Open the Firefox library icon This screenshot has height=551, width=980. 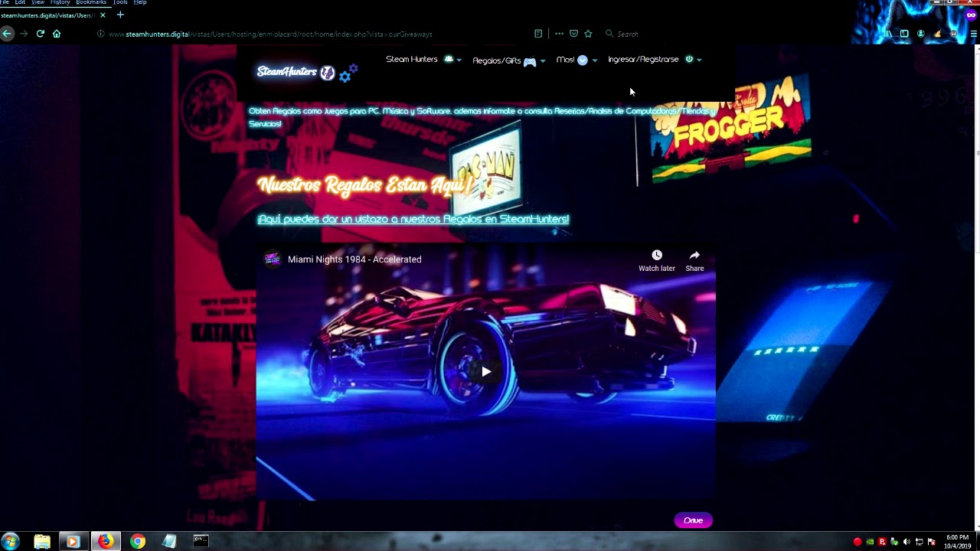[x=888, y=34]
